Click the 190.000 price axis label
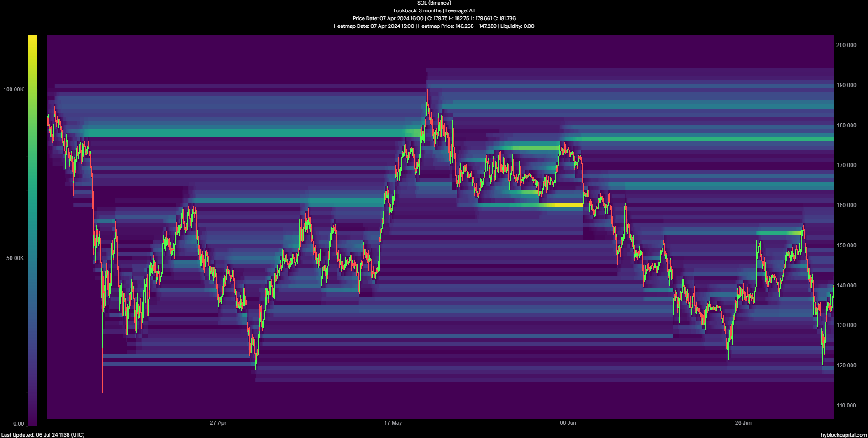 (x=846, y=85)
